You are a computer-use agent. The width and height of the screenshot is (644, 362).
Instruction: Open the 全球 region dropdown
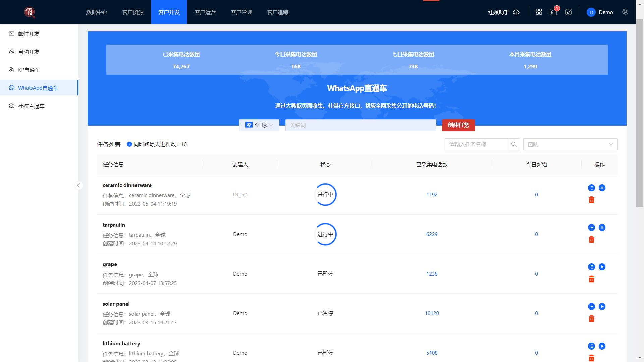[259, 125]
